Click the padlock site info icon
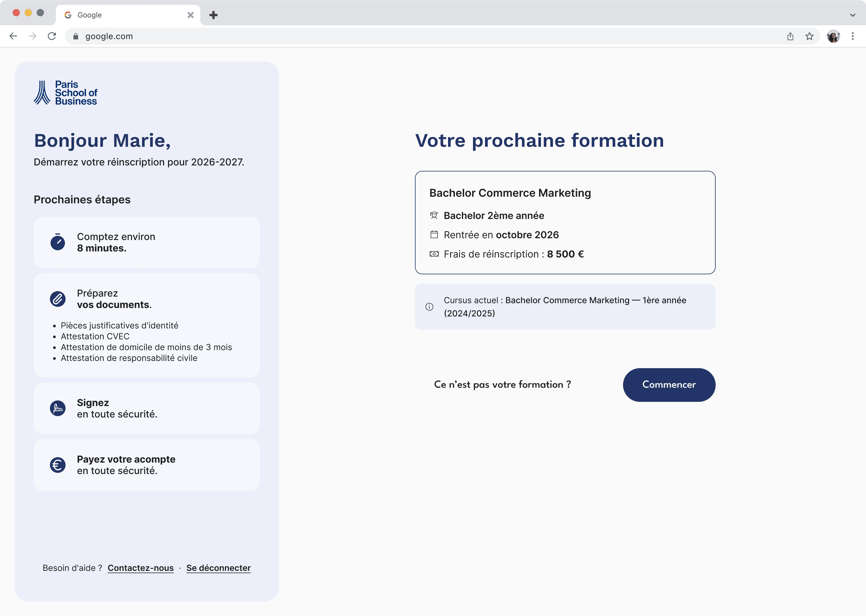 pos(75,36)
